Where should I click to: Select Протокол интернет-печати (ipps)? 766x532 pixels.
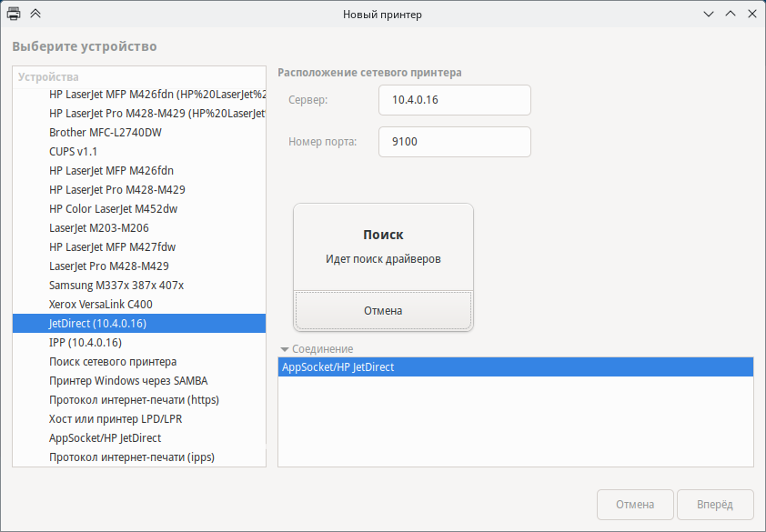click(132, 457)
